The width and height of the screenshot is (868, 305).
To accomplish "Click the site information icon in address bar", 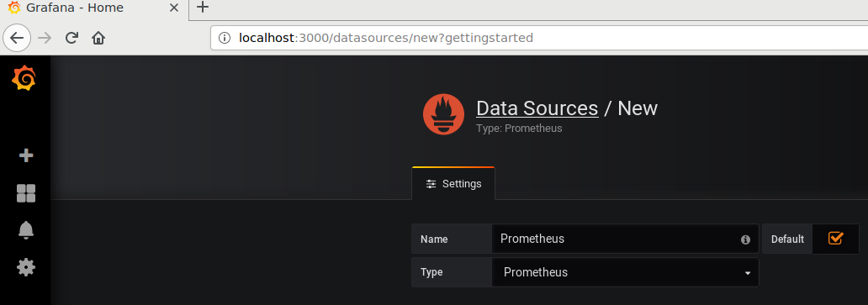I will point(225,38).
